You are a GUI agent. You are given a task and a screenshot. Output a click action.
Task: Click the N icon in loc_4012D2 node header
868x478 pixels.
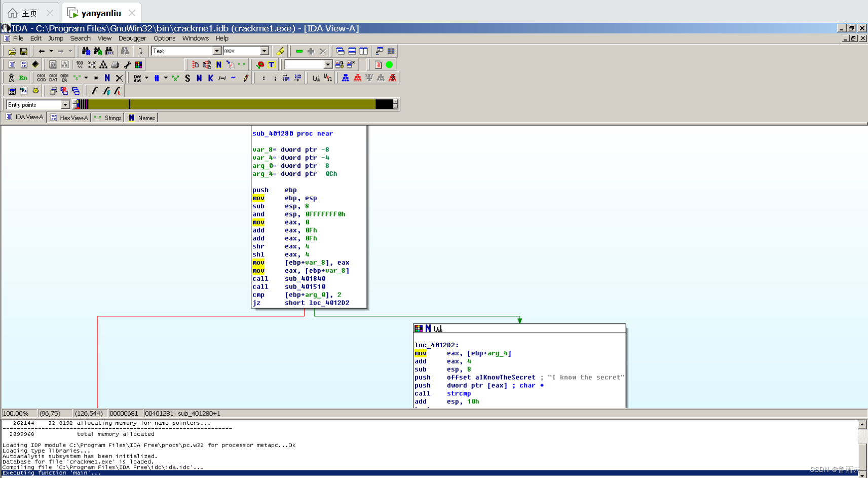point(428,328)
